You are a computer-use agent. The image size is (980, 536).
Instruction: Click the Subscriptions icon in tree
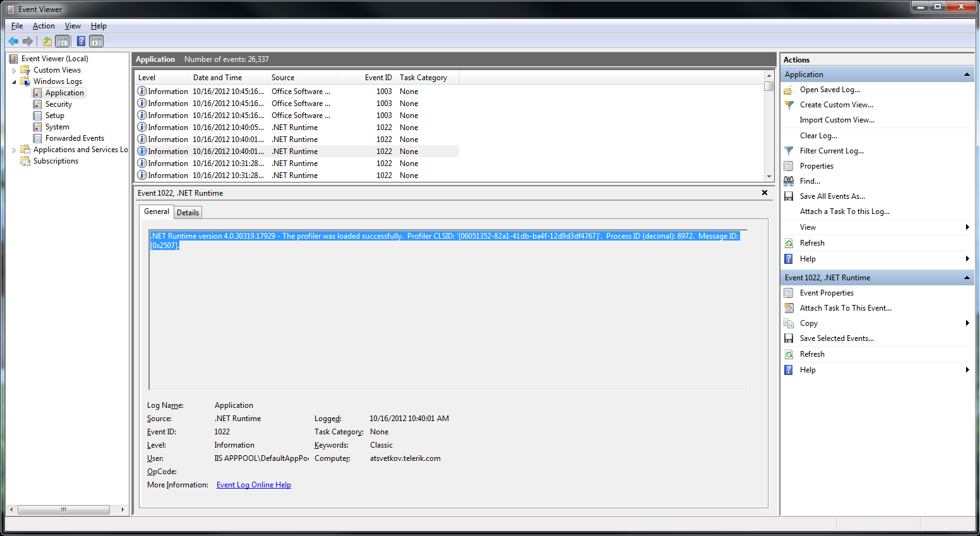[x=25, y=161]
